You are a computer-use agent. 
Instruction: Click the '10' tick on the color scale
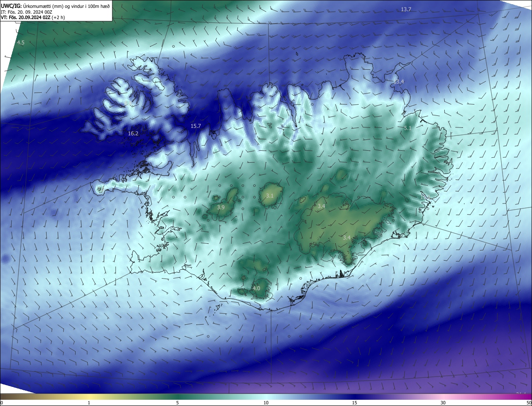266,403
